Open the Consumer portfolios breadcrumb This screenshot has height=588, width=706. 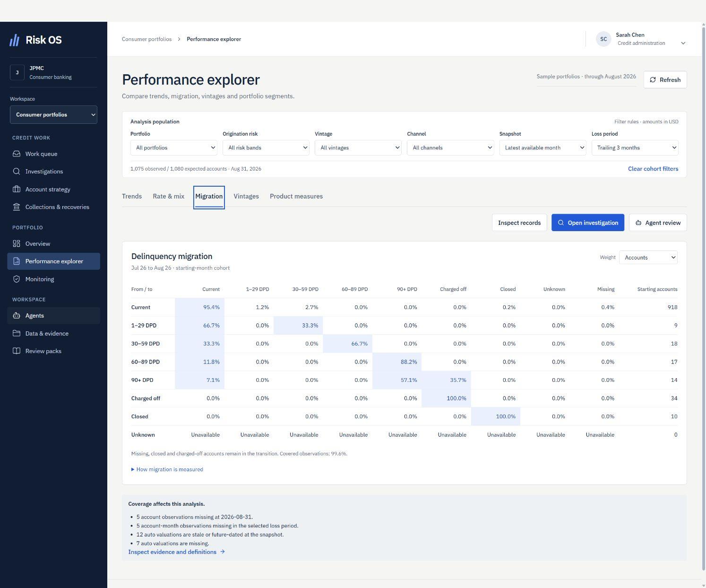(147, 39)
